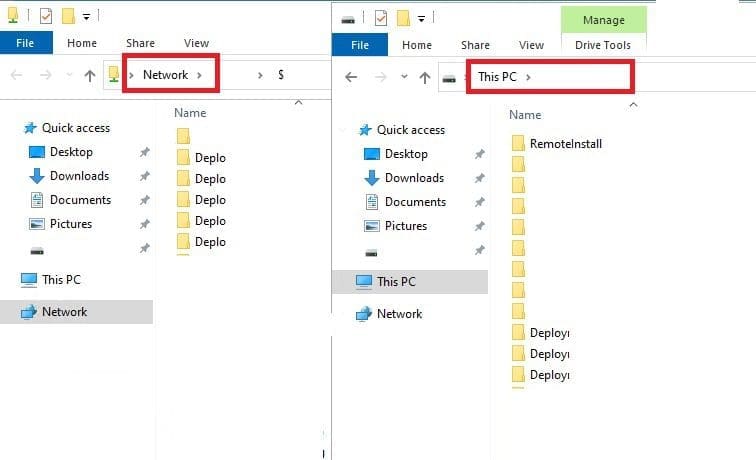The height and width of the screenshot is (460, 756).
Task: Select Documents in Network window sidebar
Action: point(80,200)
